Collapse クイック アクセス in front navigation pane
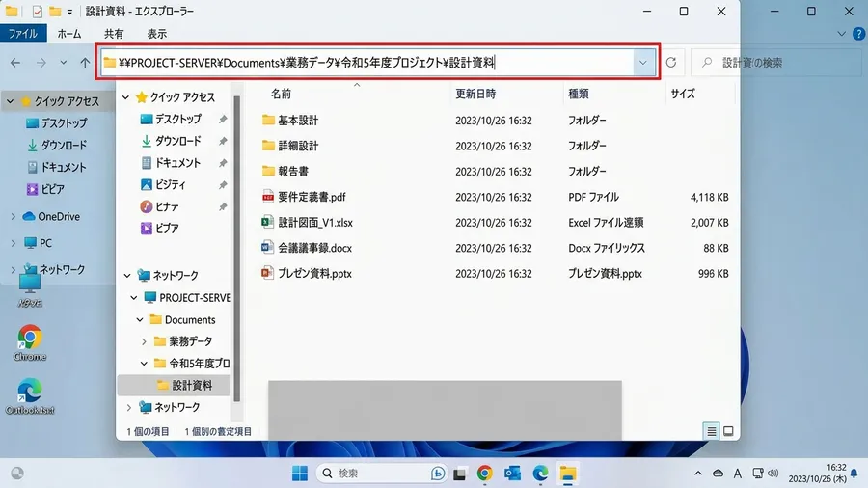868x488 pixels. click(126, 97)
